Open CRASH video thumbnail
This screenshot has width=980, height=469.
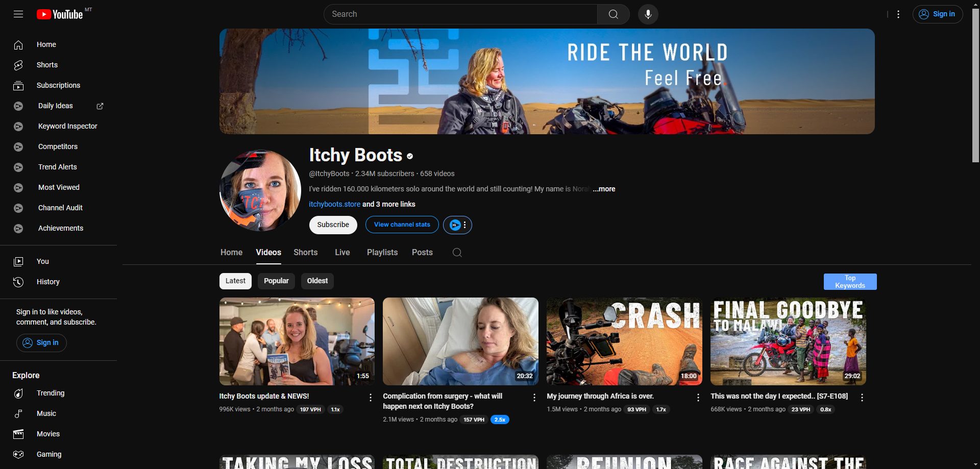click(x=624, y=341)
